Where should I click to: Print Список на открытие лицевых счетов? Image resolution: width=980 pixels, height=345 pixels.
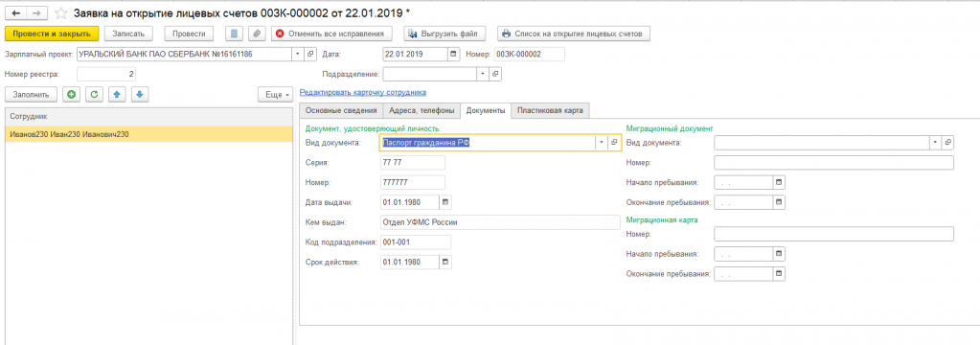click(x=574, y=34)
